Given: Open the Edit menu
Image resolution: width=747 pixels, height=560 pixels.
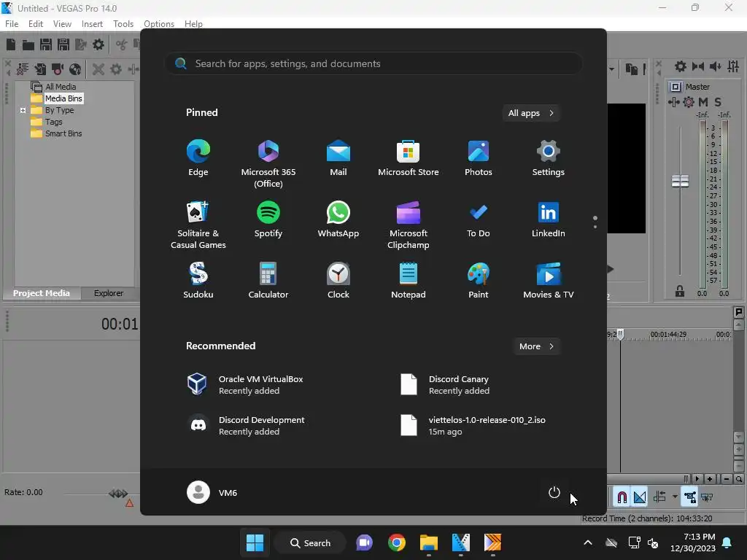Looking at the screenshot, I should tap(36, 24).
